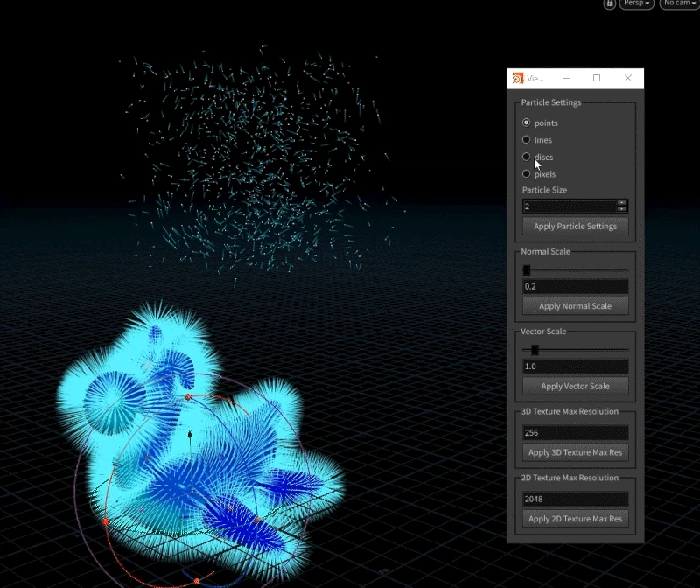Click the Houdini icon in dialog title bar
This screenshot has width=700, height=588.
[518, 78]
